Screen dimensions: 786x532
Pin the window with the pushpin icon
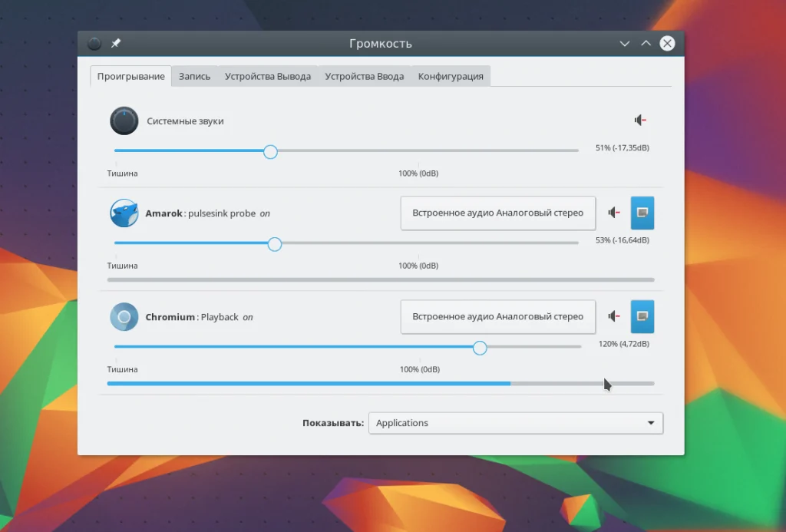116,43
